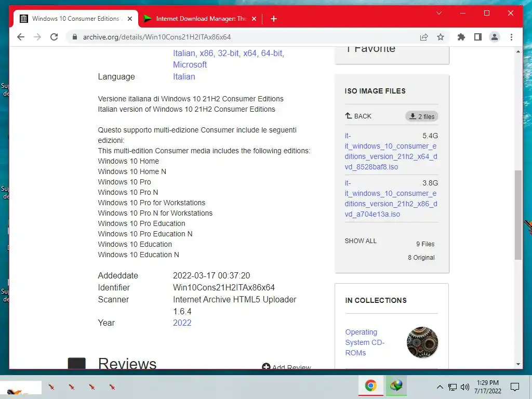Click the x86 topic link
Screen dimensions: 532x399
pyautogui.click(x=206, y=54)
